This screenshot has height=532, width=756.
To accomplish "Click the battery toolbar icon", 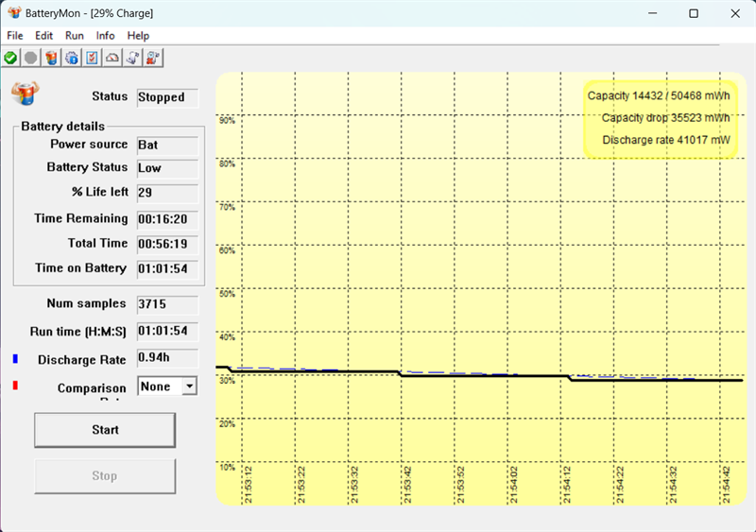I will [51, 58].
